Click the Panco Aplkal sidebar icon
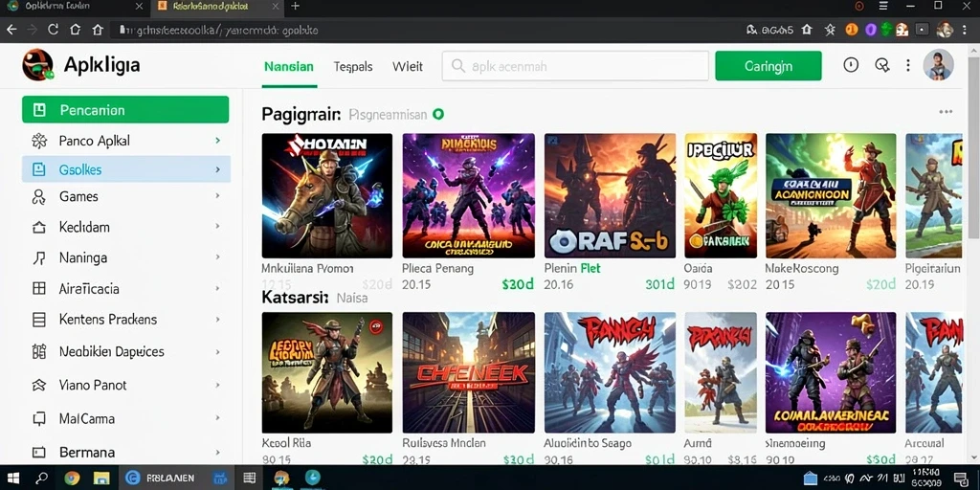Screen dimensions: 980x490 pos(38,141)
